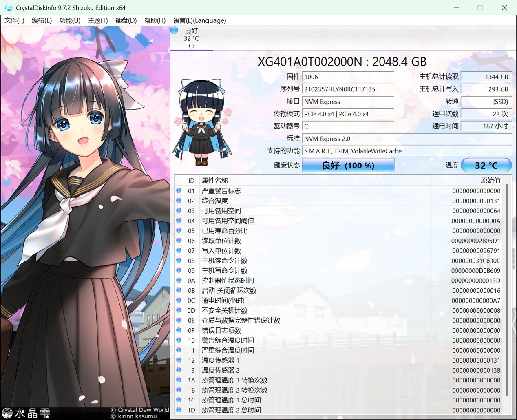
Task: Click the firmware field showing 1006
Action: click(348, 77)
